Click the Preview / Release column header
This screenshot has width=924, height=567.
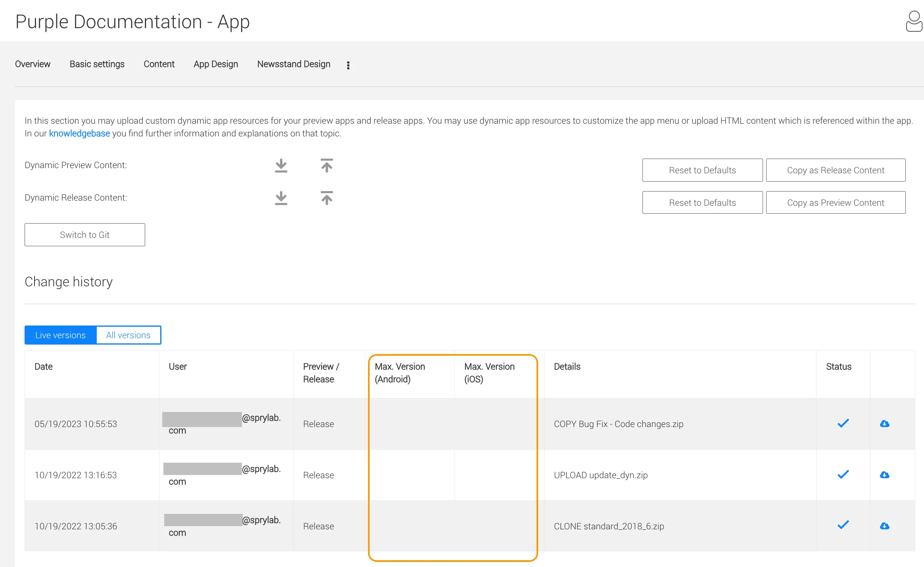(x=321, y=373)
